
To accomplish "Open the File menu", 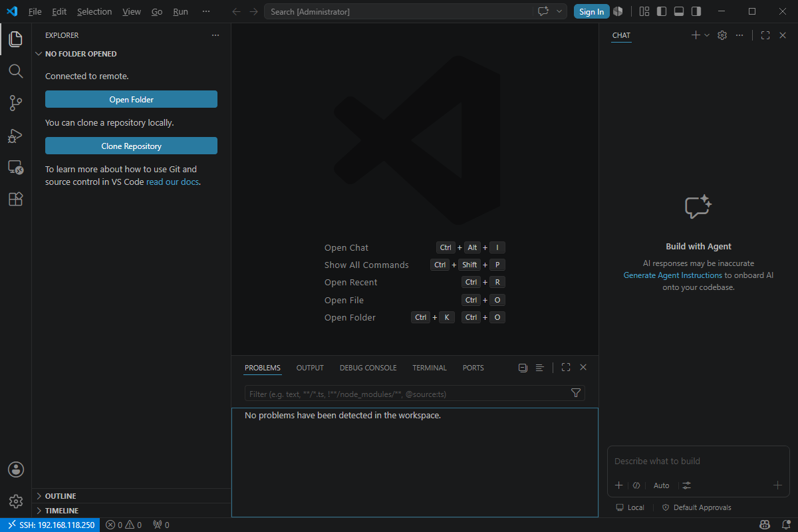I will (35, 11).
